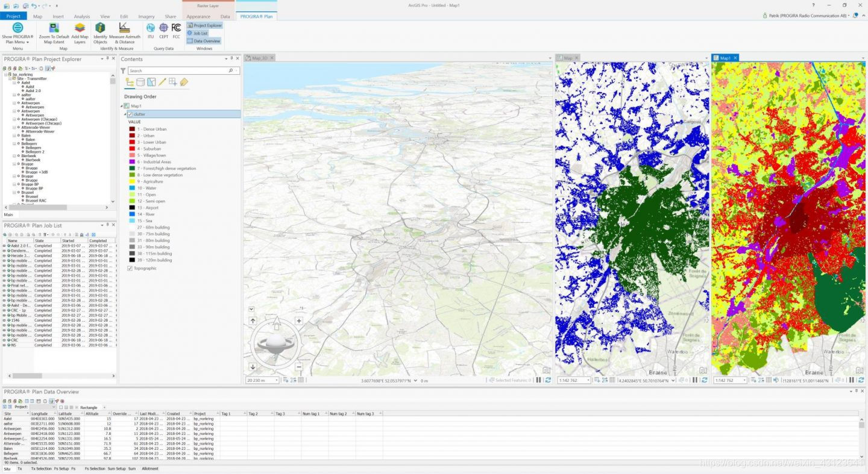Click the 3D navigator zoom out minus button
This screenshot has height=474, width=868.
299,367
